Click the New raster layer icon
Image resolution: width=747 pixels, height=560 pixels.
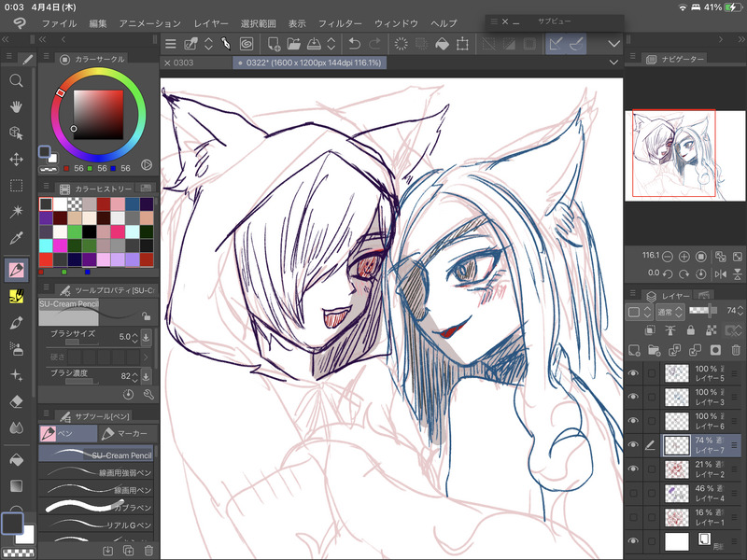tap(634, 351)
